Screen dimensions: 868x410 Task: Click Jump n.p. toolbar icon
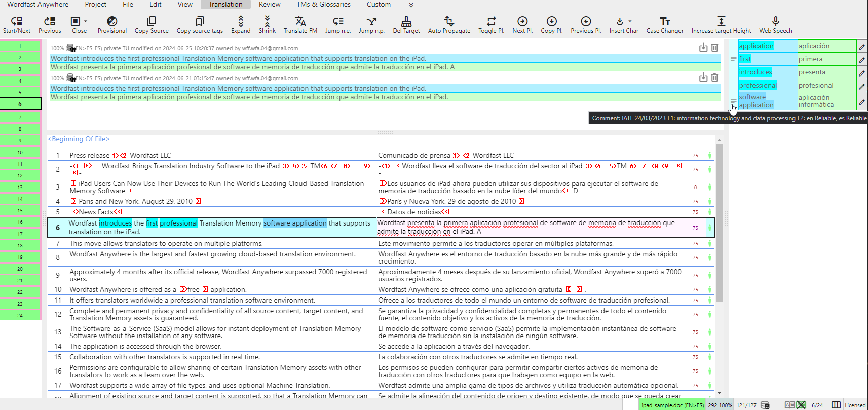371,21
